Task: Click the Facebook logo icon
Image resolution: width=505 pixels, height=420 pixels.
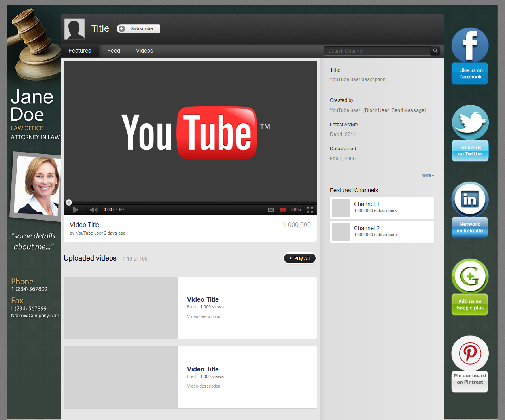Action: pos(470,45)
